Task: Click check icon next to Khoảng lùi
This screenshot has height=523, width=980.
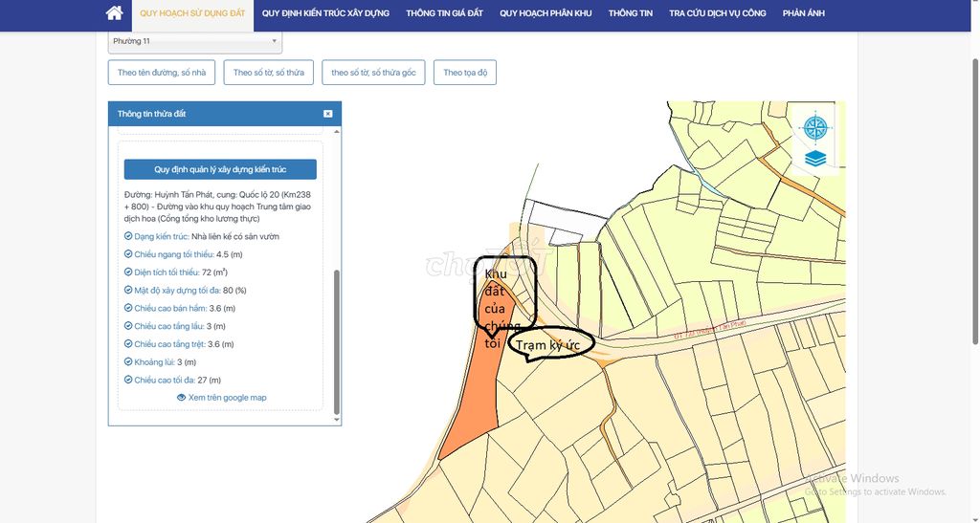Action: coord(128,362)
